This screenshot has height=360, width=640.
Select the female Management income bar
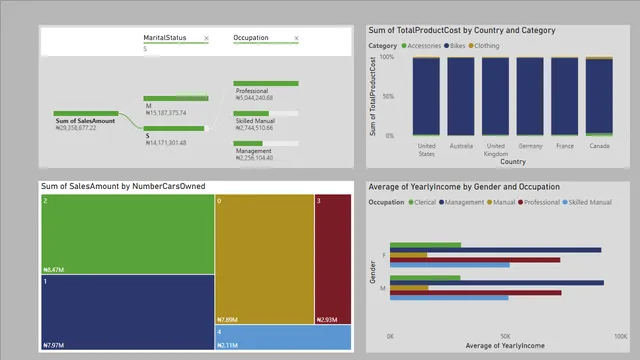496,250
